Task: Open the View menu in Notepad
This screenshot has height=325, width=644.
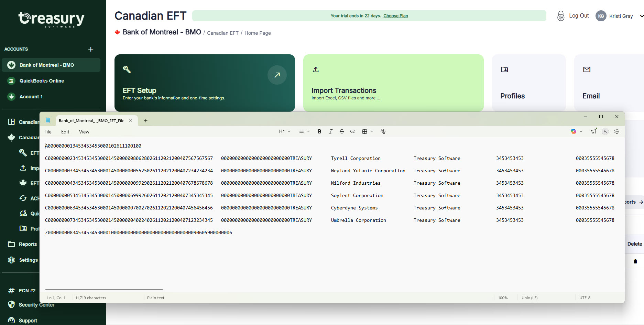Action: point(84,132)
